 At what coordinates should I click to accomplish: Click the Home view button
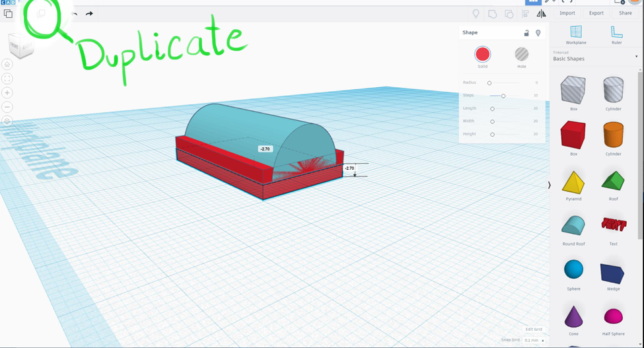click(7, 65)
